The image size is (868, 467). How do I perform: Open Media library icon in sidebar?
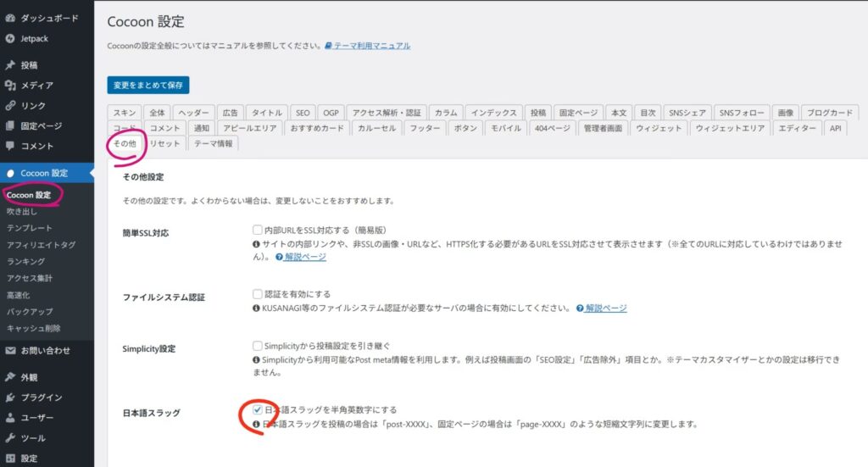10,86
